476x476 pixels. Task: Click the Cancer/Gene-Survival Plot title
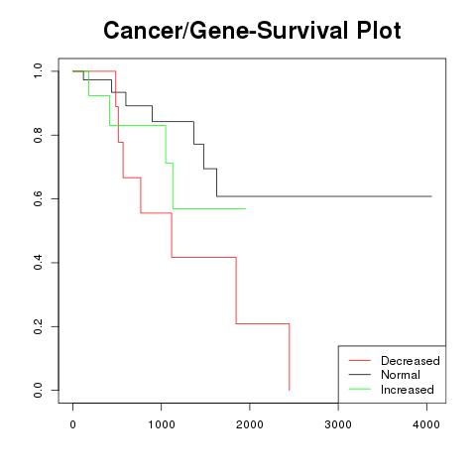click(x=252, y=31)
